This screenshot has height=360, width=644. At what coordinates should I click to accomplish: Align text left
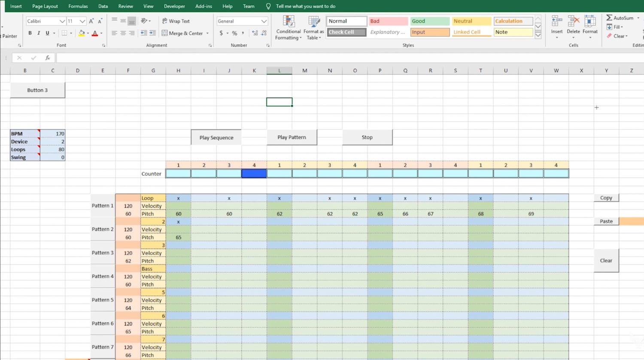(114, 33)
